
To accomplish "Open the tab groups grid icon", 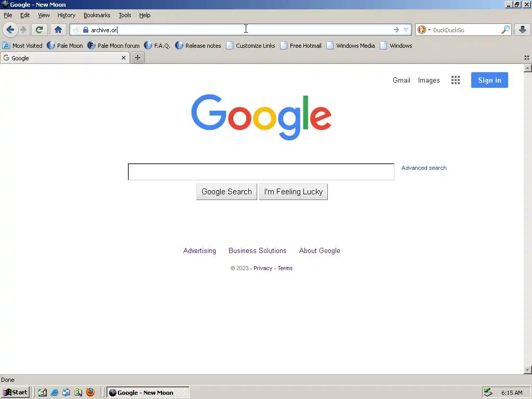I will pyautogui.click(x=527, y=58).
